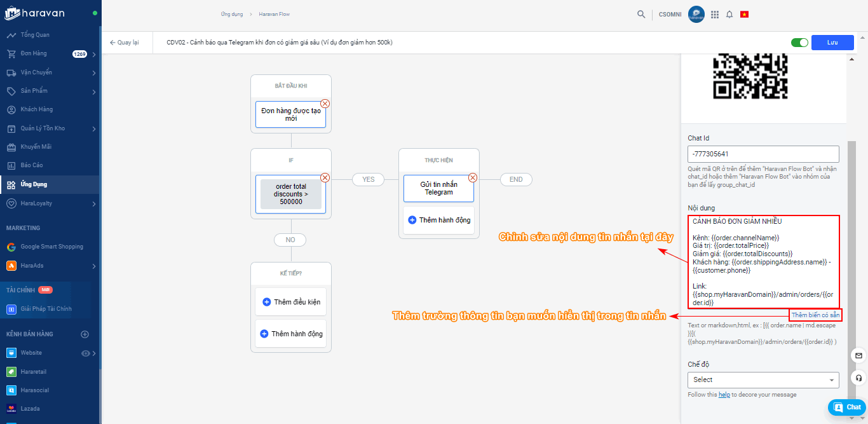Screen dimensions: 868x424
Task: Toggle the flow enabled switch
Action: tap(799, 43)
